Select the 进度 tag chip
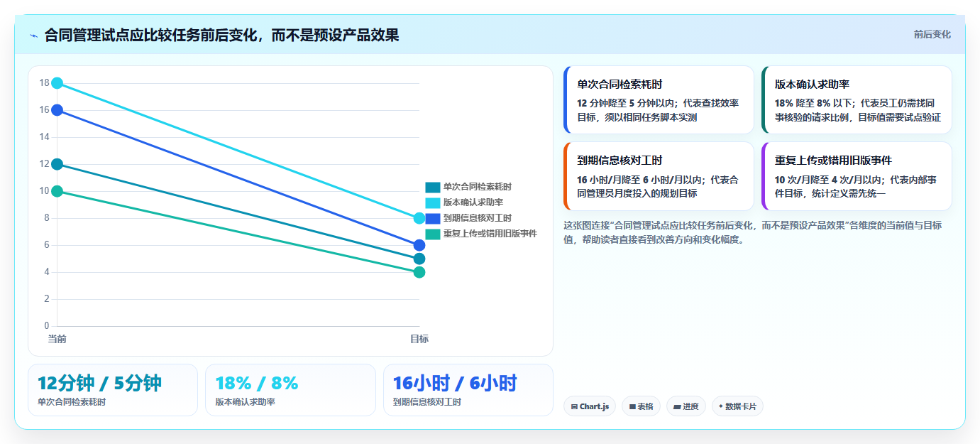Viewport: 980px width, 444px height. (x=686, y=406)
